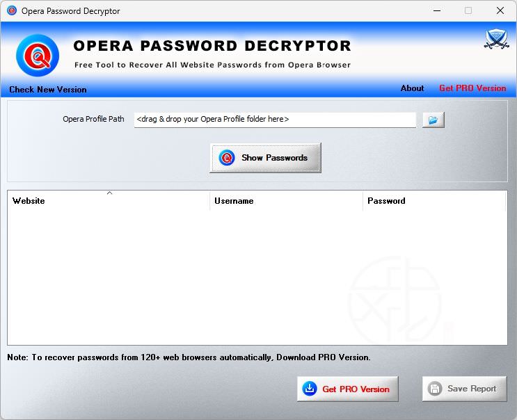
Task: Click the Get PRO Version download button
Action: (347, 389)
